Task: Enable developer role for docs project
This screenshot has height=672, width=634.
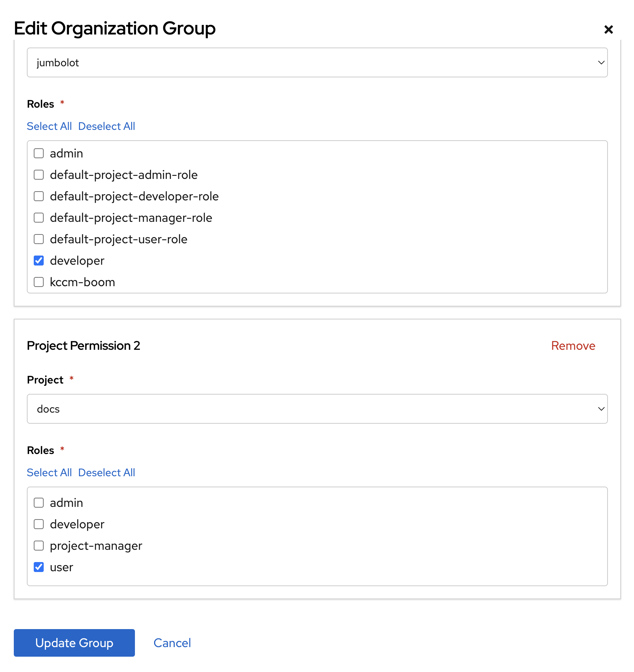Action: [x=39, y=524]
